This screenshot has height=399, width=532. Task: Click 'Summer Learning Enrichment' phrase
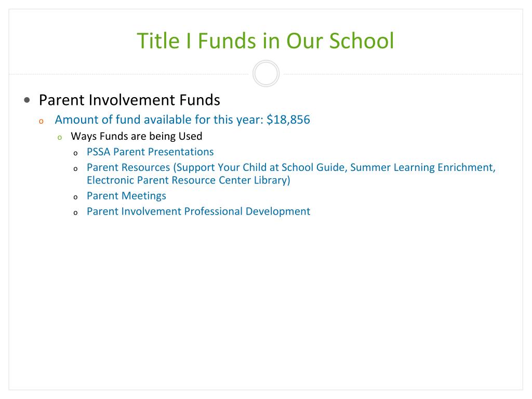422,167
